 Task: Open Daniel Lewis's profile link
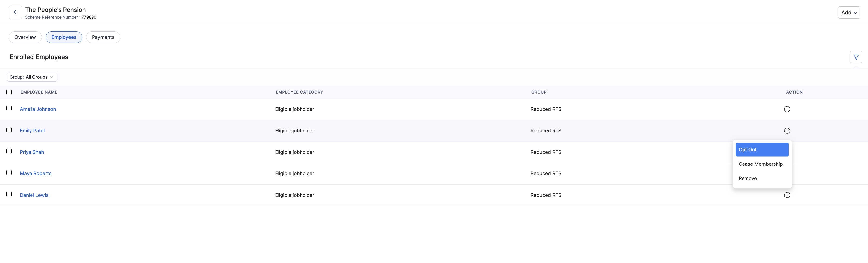coord(34,195)
